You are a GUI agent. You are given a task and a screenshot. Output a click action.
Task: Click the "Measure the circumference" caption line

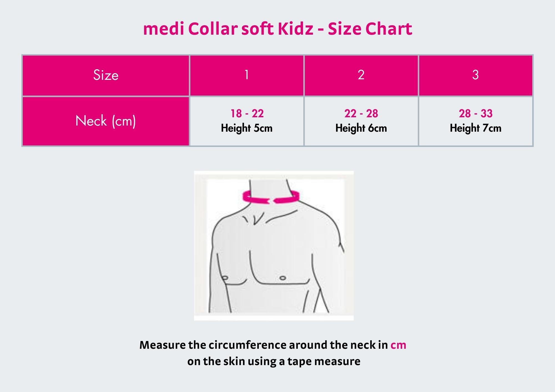click(264, 345)
